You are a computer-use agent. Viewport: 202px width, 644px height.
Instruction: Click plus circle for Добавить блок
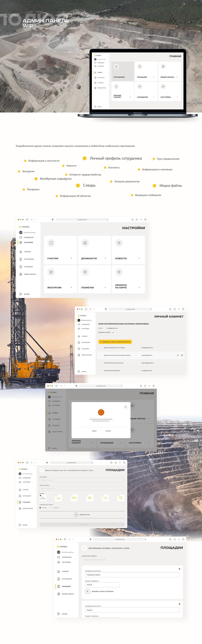[76, 514]
